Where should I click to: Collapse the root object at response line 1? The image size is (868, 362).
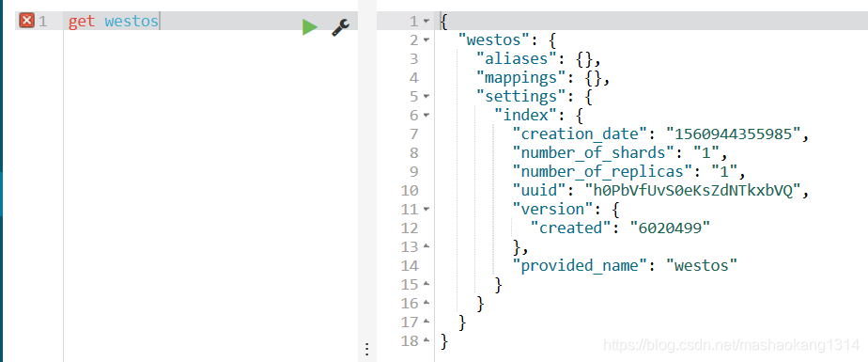tap(426, 22)
